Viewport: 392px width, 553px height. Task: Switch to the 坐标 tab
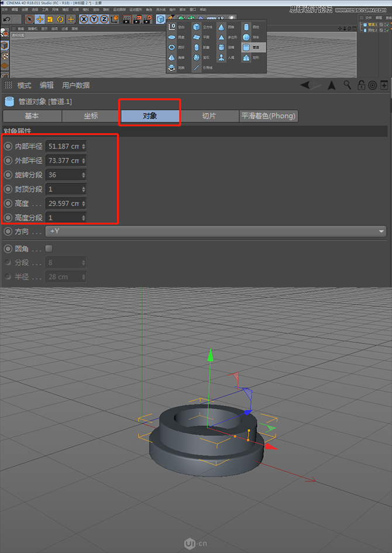coord(90,116)
